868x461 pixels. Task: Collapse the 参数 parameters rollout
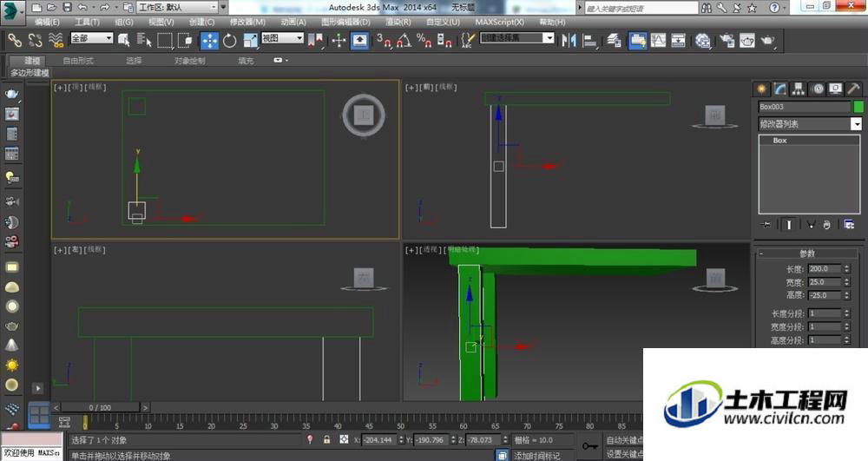pyautogui.click(x=809, y=254)
